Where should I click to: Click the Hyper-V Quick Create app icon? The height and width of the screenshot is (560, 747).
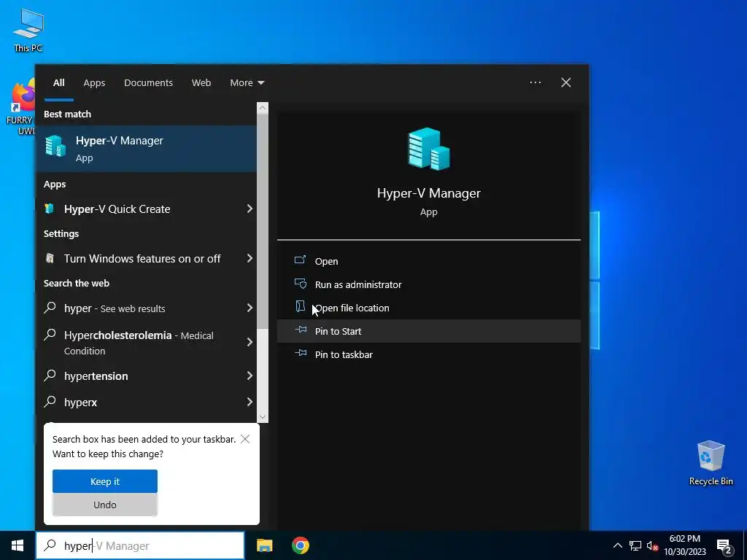pyautogui.click(x=50, y=209)
